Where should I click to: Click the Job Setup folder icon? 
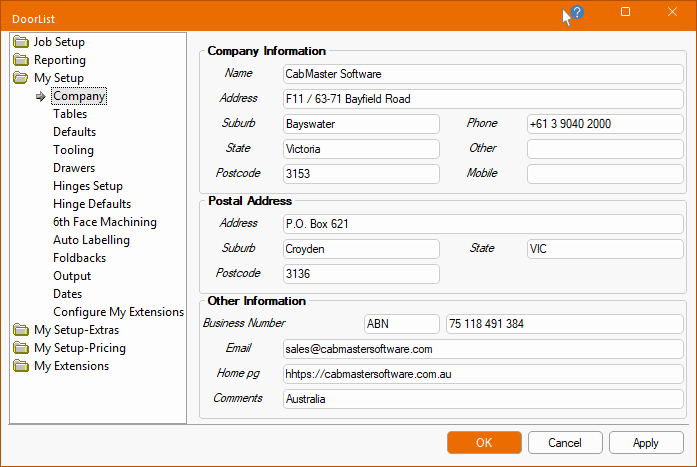click(x=21, y=42)
